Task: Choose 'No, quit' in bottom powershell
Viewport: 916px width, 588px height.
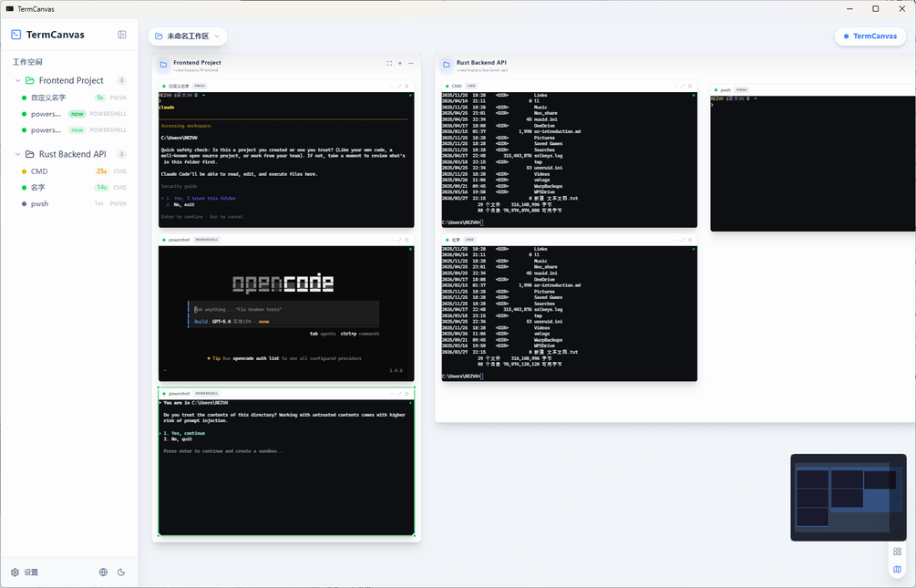Action: pyautogui.click(x=178, y=439)
